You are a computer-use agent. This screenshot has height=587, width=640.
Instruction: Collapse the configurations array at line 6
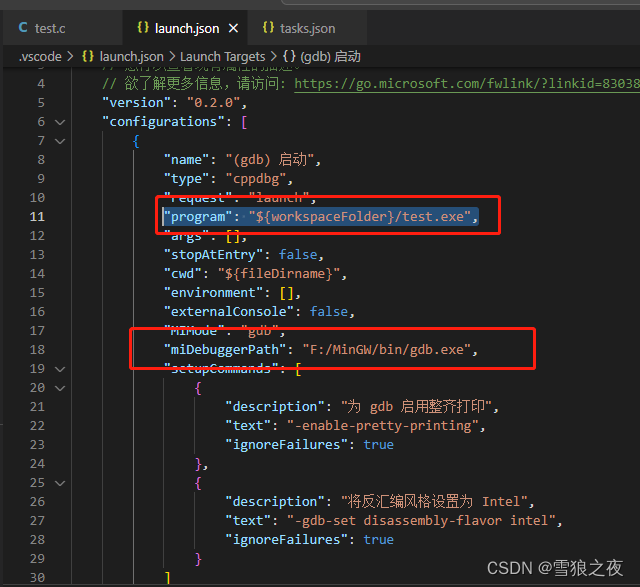click(x=60, y=122)
